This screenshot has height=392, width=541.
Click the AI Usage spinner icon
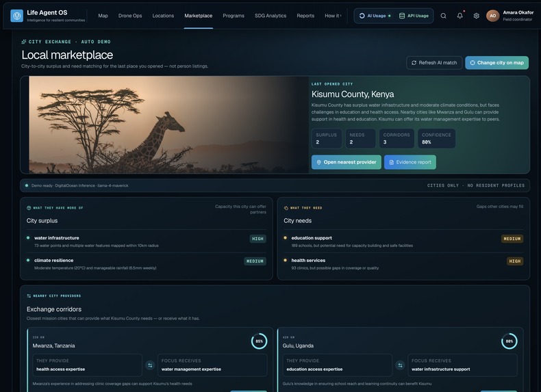pos(362,16)
